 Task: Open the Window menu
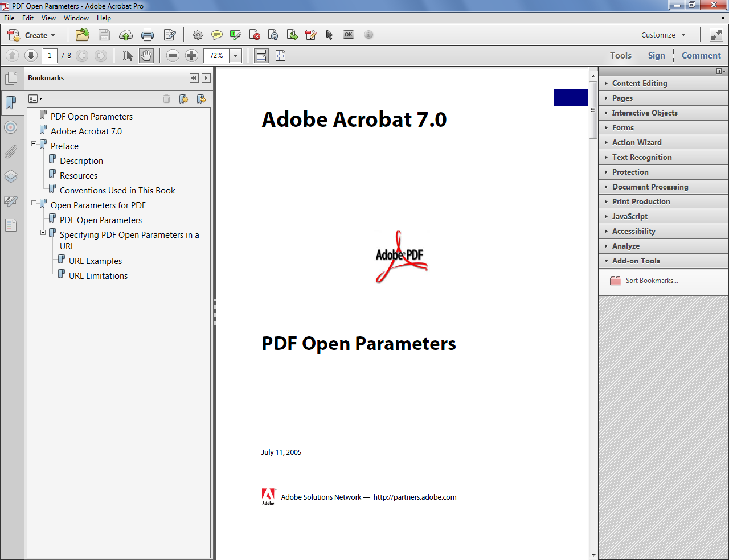76,18
